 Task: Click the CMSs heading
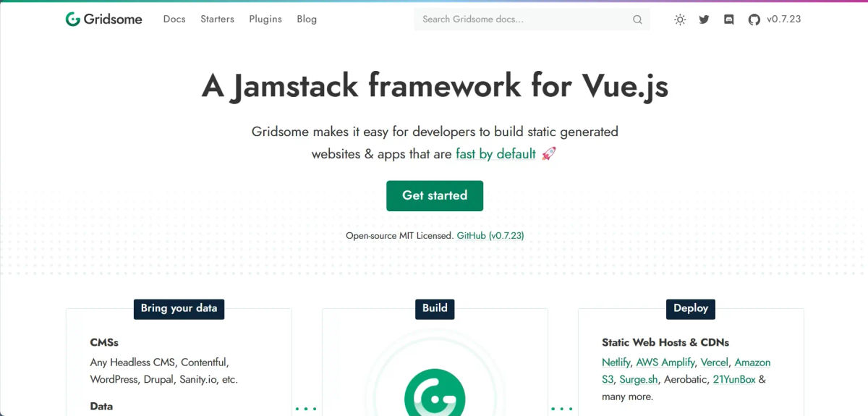(x=104, y=342)
